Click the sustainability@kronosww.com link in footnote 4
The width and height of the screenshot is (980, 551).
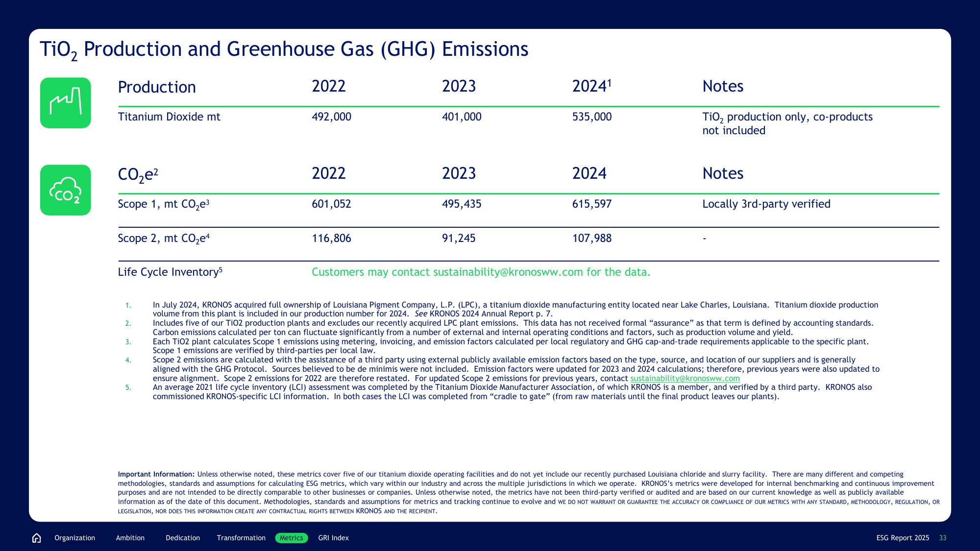tap(685, 378)
